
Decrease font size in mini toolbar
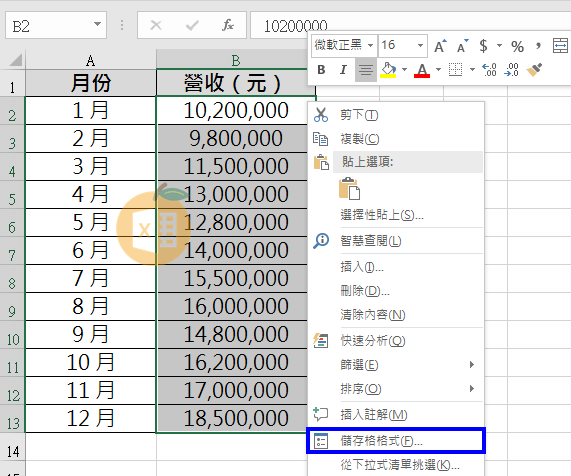click(x=462, y=46)
